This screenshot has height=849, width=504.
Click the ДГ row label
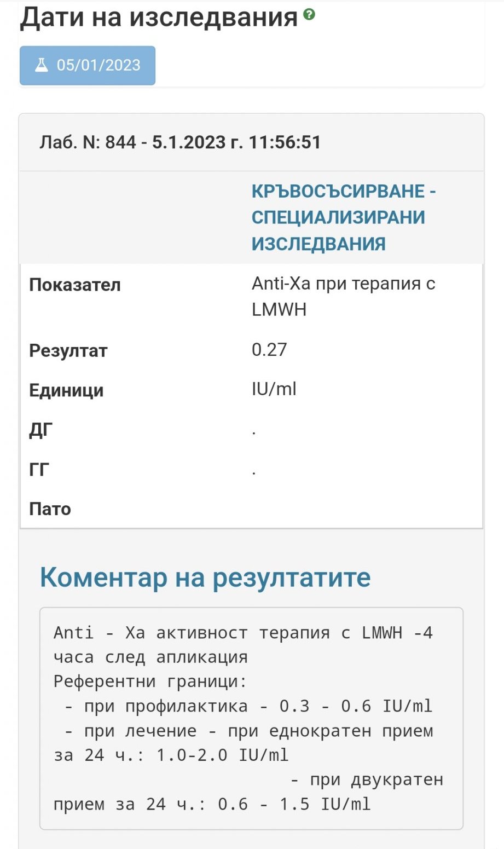coord(41,430)
